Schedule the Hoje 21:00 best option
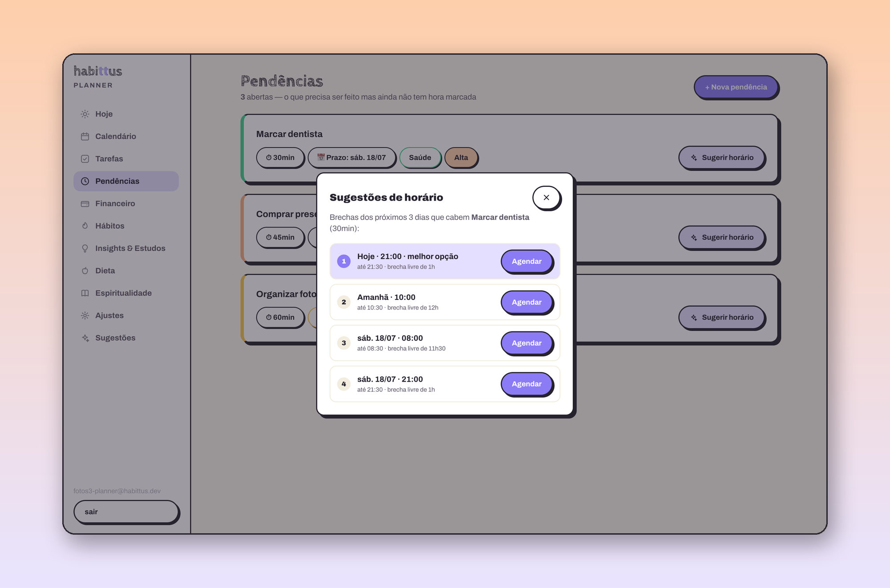 click(x=527, y=261)
